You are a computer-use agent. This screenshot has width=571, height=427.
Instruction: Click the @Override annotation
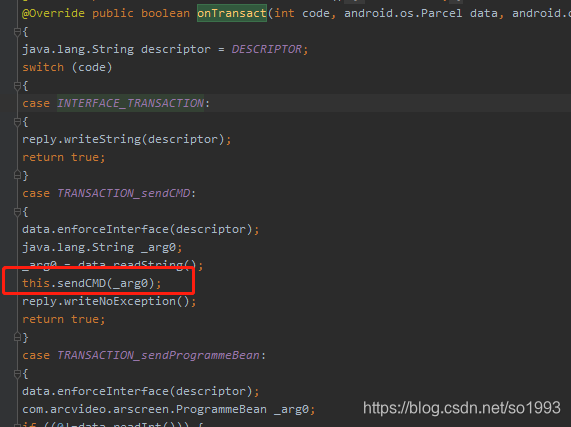(54, 13)
